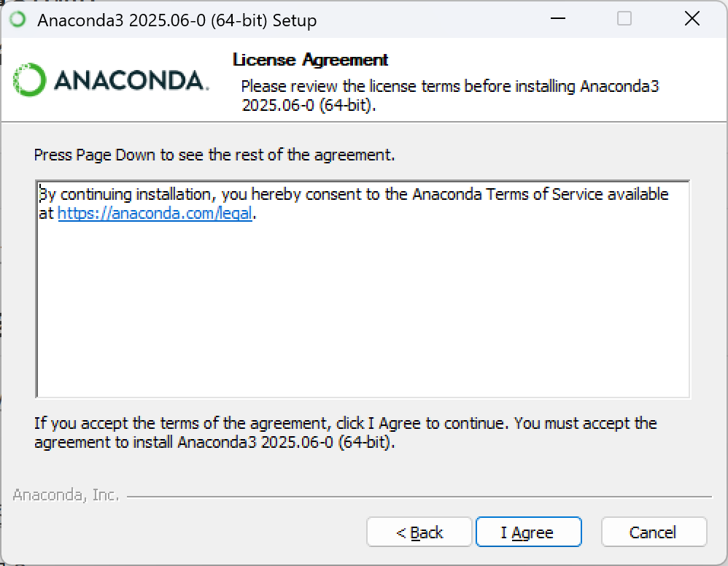Click the green Anaconda ring logo
The width and height of the screenshot is (728, 566).
30,80
